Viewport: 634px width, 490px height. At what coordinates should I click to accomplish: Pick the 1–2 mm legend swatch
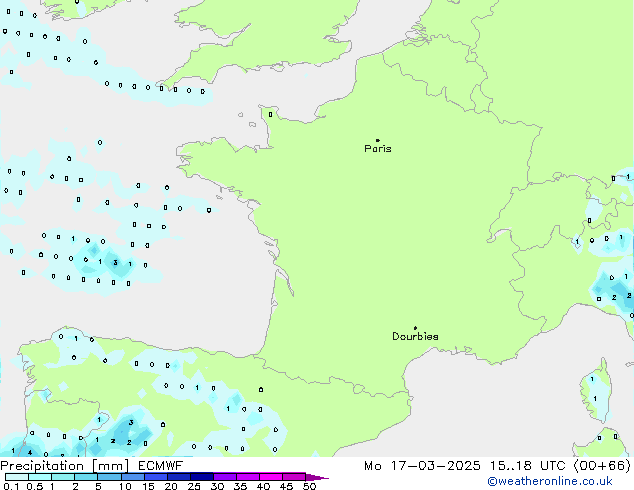tap(63, 477)
